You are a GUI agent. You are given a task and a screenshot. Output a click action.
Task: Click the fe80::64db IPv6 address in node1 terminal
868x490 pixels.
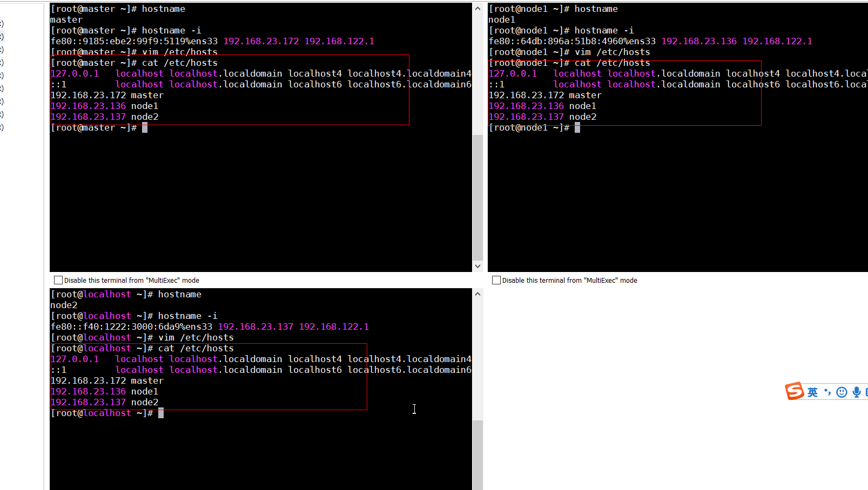tap(572, 42)
